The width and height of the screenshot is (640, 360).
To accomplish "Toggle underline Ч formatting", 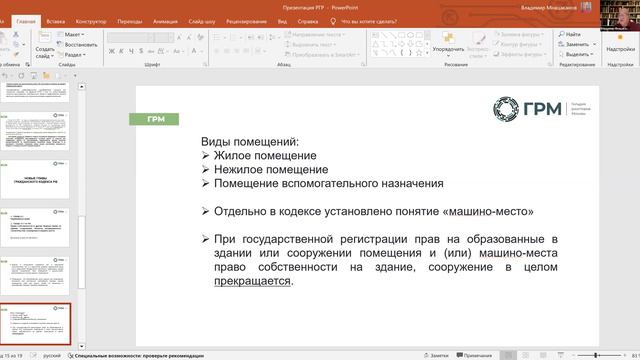I will coord(131,51).
